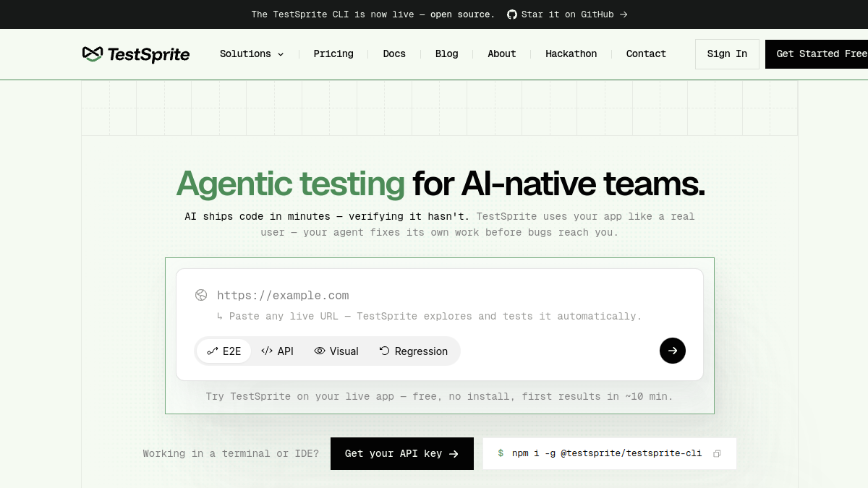This screenshot has width=868, height=488.
Task: Select the API test mode
Action: point(278,351)
